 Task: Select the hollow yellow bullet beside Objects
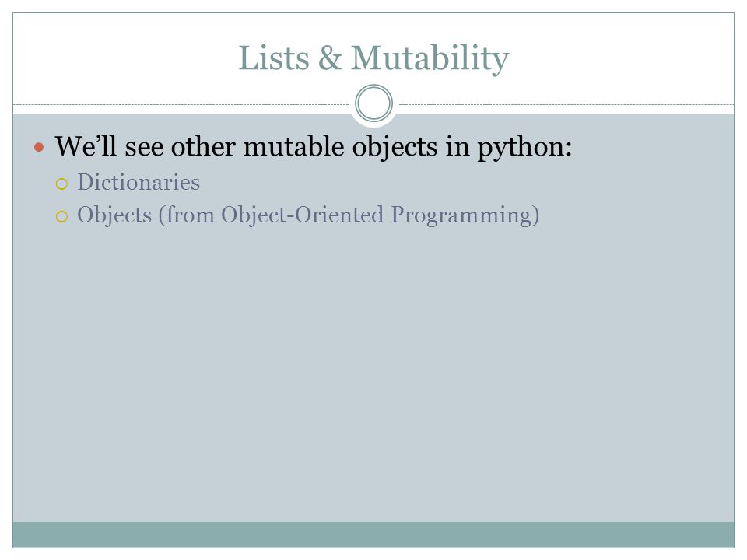point(62,217)
